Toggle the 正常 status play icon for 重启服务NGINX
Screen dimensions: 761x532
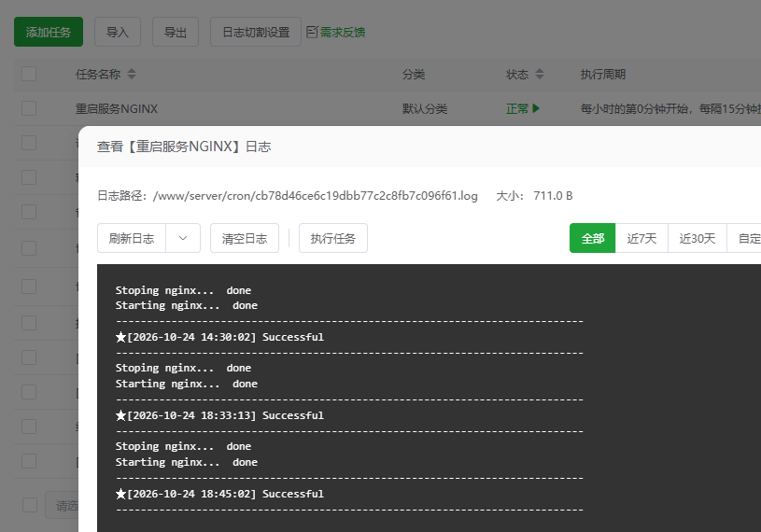[536, 108]
